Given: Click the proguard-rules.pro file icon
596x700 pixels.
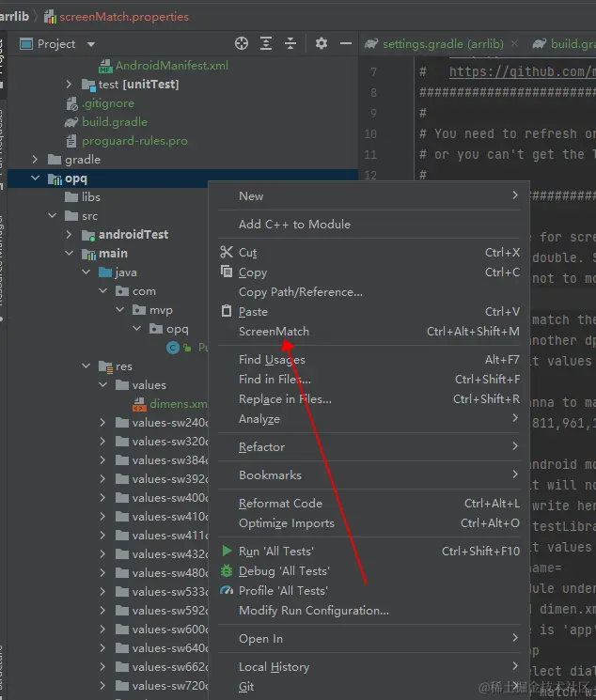Looking at the screenshot, I should click(71, 141).
